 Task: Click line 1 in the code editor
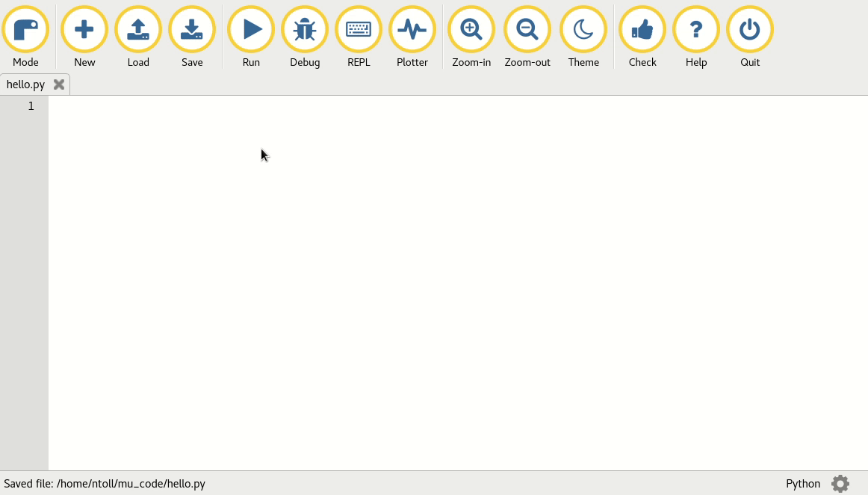click(299, 106)
